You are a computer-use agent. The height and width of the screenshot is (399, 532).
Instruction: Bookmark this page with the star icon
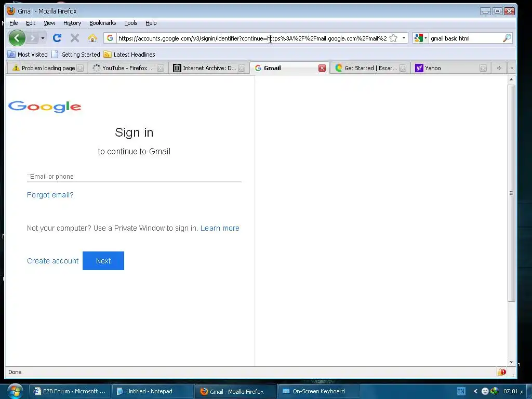point(393,38)
